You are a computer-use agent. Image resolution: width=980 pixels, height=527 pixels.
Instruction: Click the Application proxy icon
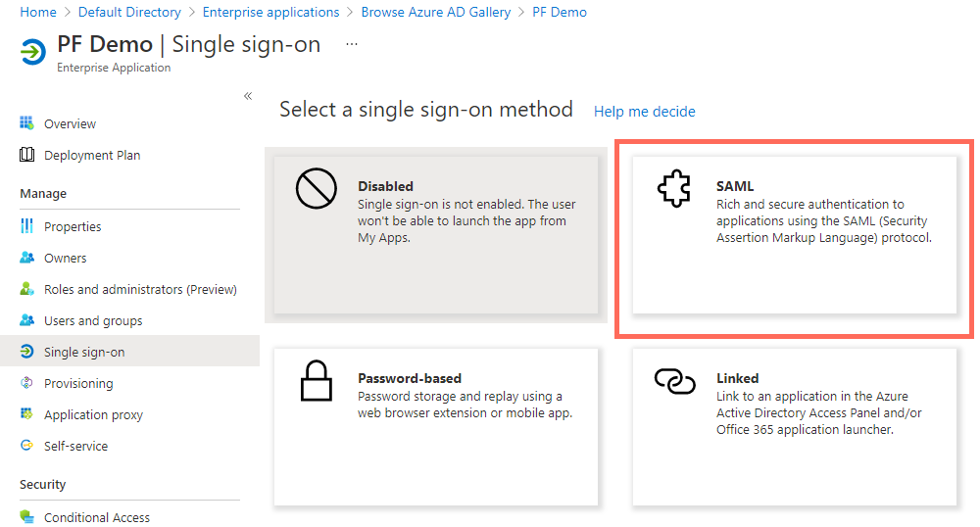coord(26,414)
